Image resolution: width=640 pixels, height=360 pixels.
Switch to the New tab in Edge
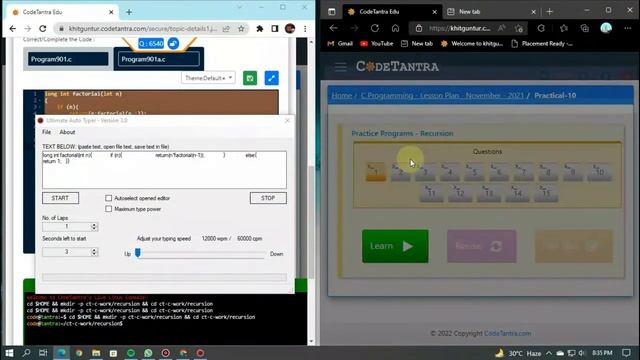coord(491,12)
